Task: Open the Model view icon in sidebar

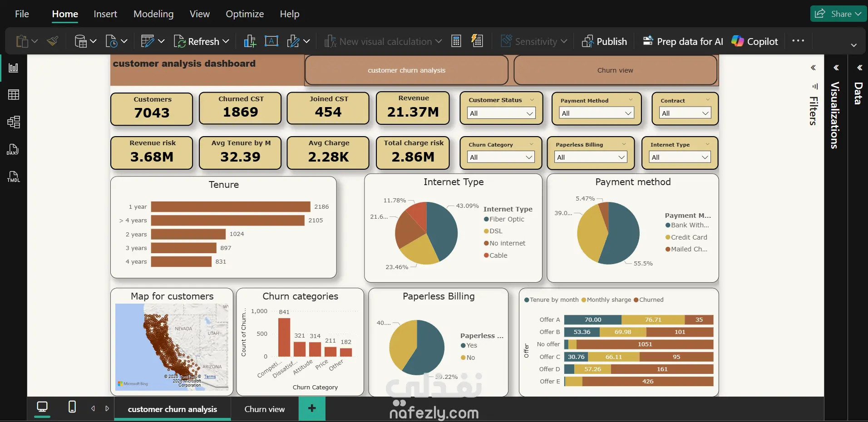Action: pyautogui.click(x=14, y=122)
